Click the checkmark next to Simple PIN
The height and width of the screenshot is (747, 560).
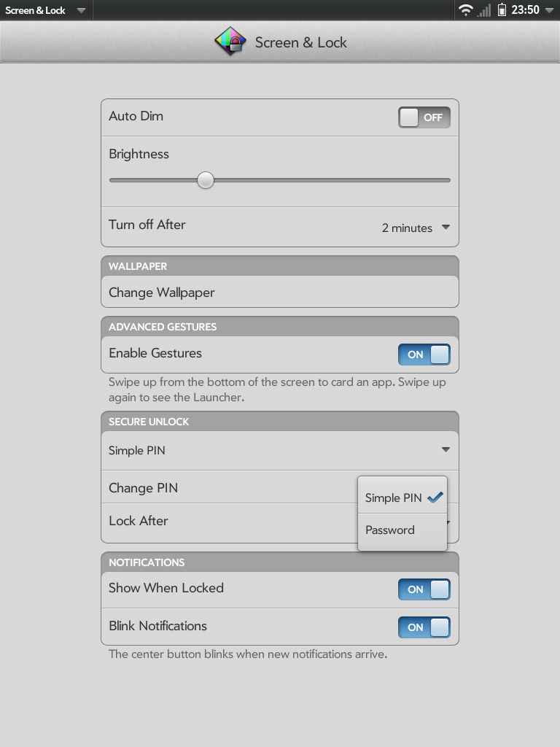point(435,498)
